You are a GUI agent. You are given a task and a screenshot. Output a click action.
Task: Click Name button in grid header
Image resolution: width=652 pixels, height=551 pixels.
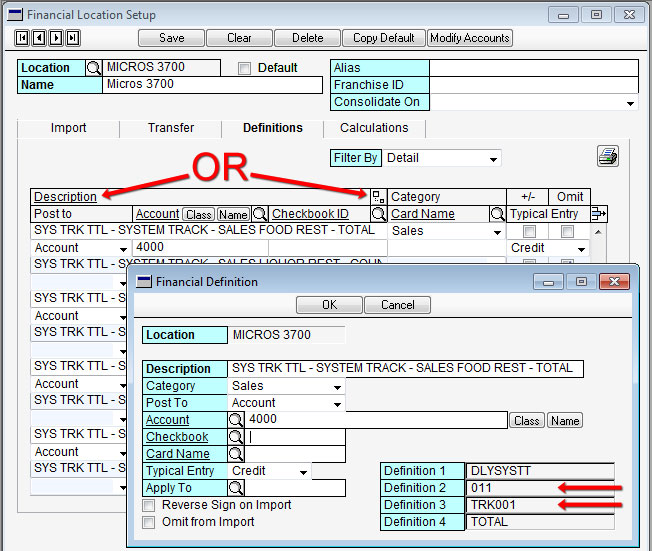(233, 215)
